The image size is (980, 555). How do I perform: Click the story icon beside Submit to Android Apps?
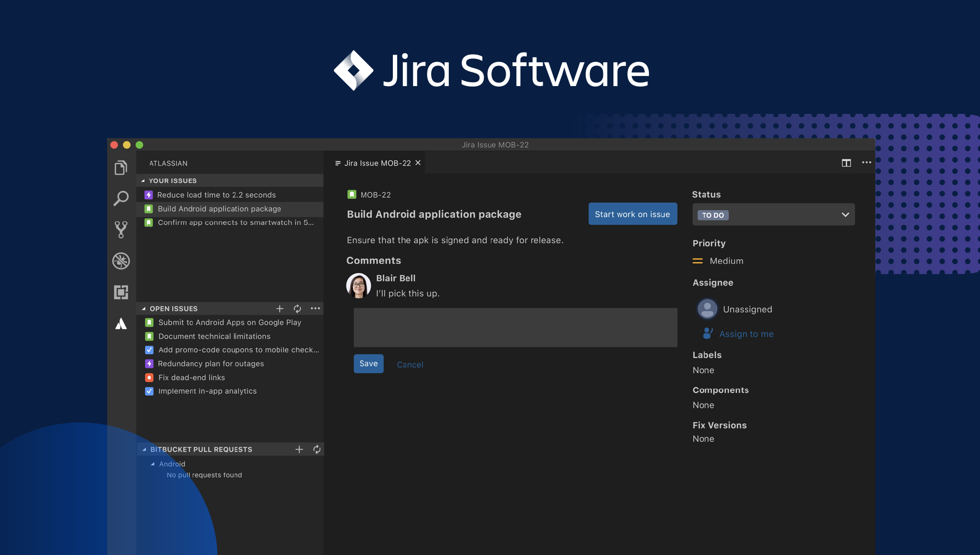149,322
